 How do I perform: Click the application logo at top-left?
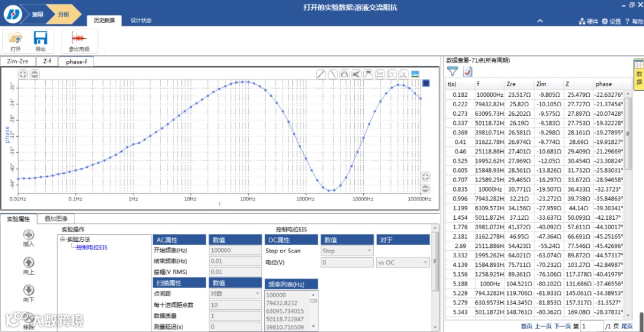(x=12, y=14)
